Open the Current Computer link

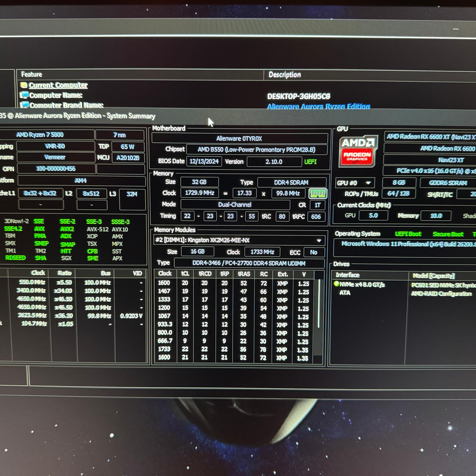tap(58, 85)
